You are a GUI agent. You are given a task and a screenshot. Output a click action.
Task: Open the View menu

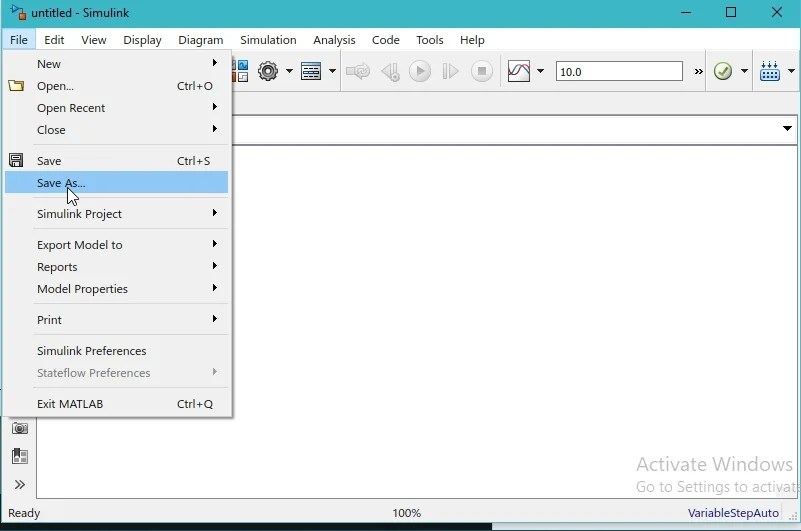point(93,40)
